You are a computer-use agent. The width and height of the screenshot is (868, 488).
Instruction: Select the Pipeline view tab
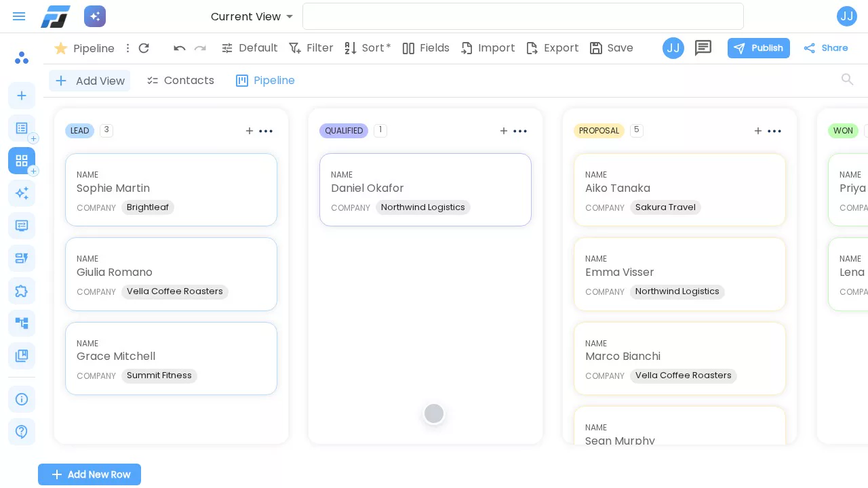(x=265, y=81)
